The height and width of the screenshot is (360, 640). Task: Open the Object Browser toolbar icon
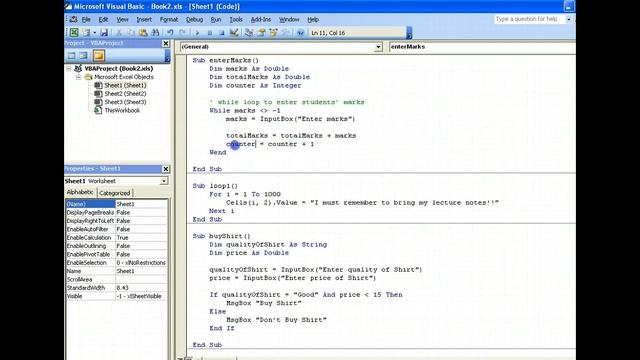[273, 33]
